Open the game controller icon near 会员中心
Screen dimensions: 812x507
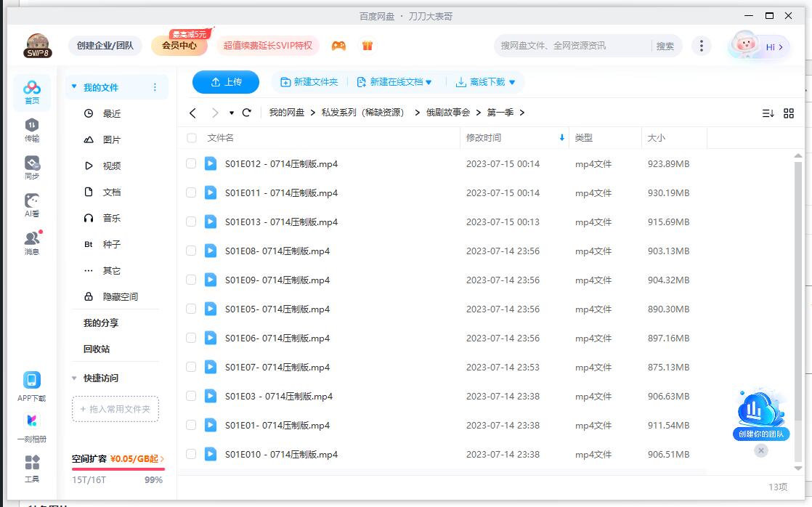point(338,45)
